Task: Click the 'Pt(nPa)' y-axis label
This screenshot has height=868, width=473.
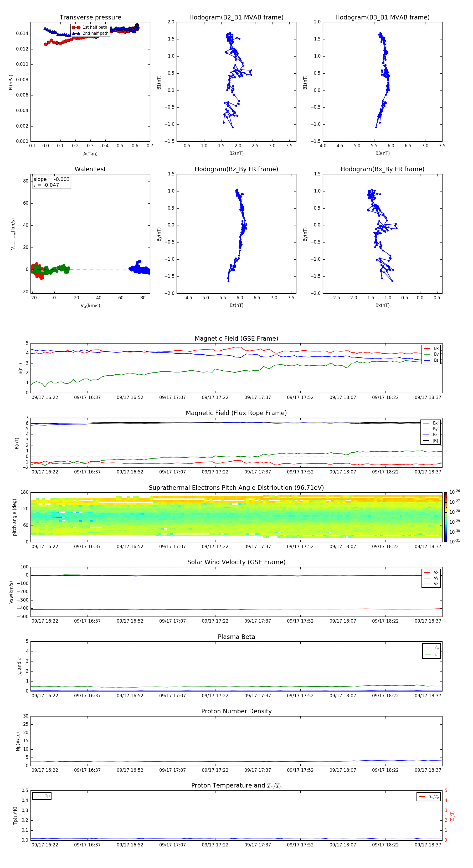Action: click(11, 82)
